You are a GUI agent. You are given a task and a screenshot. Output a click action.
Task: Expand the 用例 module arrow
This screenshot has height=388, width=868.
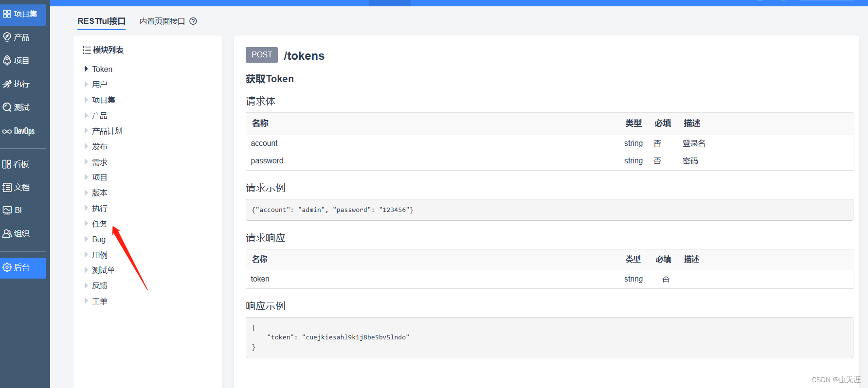click(86, 255)
